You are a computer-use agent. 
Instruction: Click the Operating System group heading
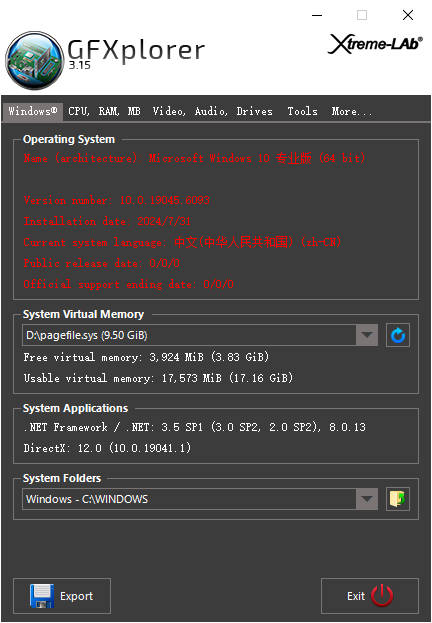click(x=69, y=139)
